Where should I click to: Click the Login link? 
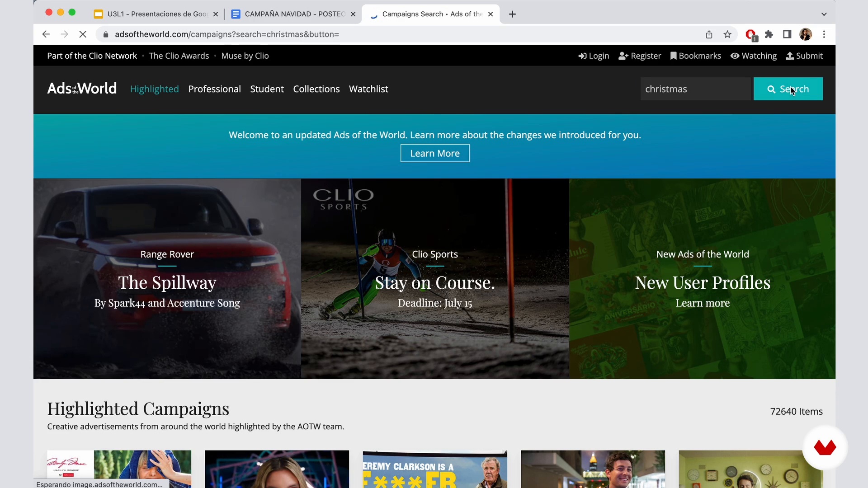tap(594, 56)
